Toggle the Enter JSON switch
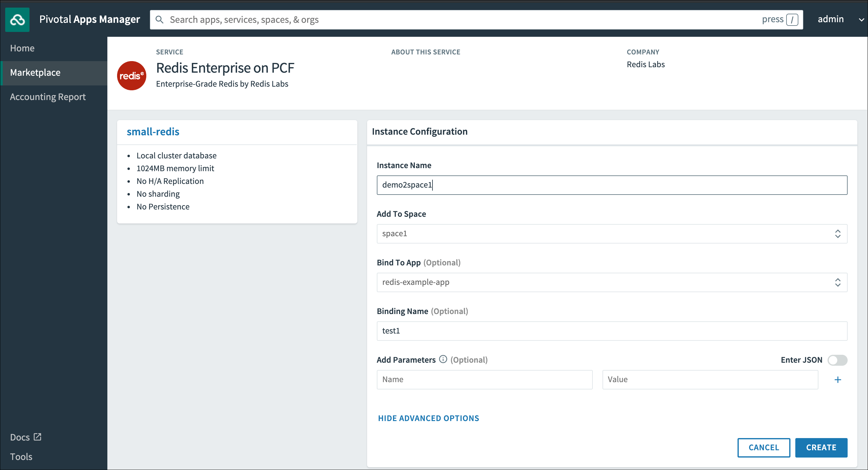This screenshot has width=868, height=470. tap(837, 360)
